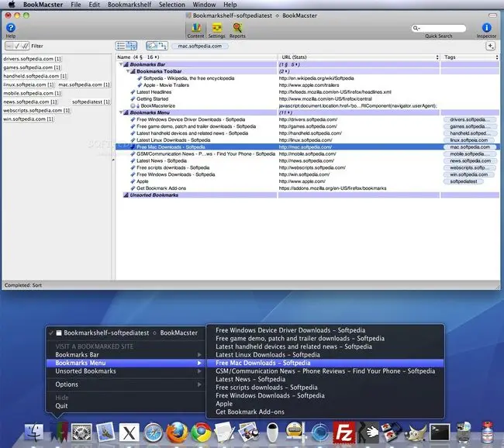Click the linux.softpedia.com tag in Tags column
The image size is (504, 448).
tap(469, 140)
